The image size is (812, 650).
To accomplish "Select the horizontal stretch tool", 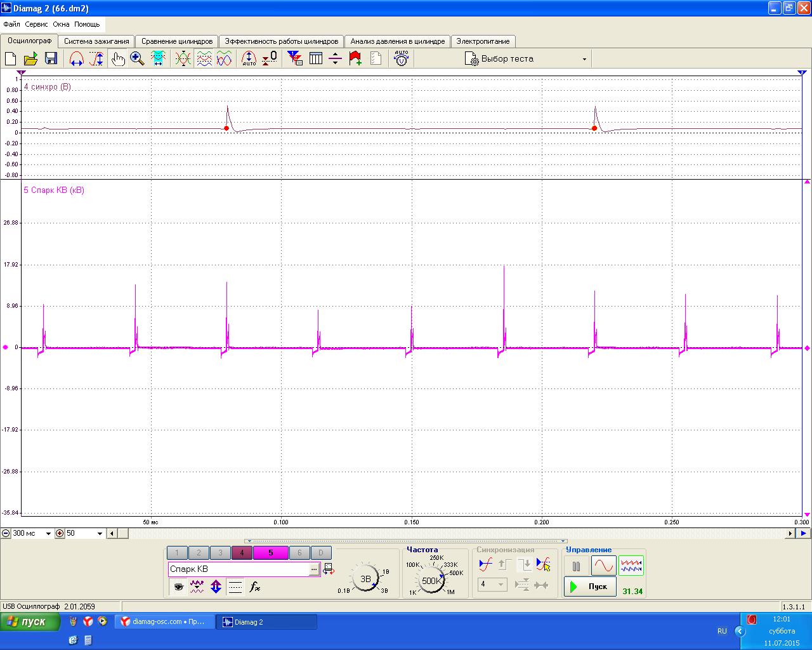I will pos(76,59).
